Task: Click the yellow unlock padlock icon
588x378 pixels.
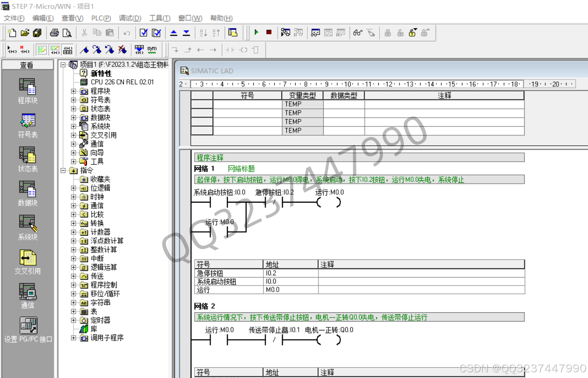Action: point(413,33)
